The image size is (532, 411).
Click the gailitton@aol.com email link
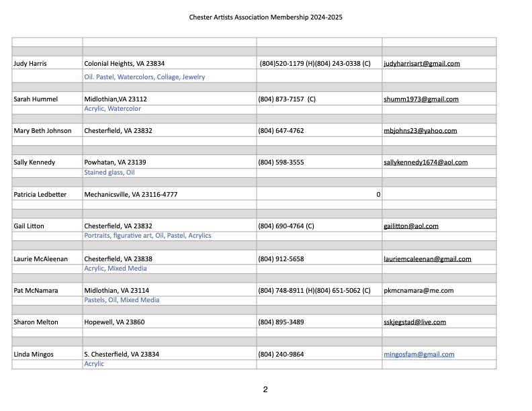(410, 226)
